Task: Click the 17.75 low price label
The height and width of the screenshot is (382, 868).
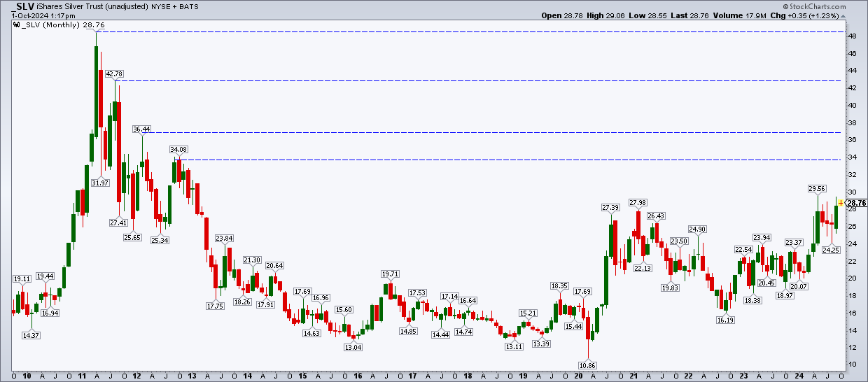Action: coord(215,306)
